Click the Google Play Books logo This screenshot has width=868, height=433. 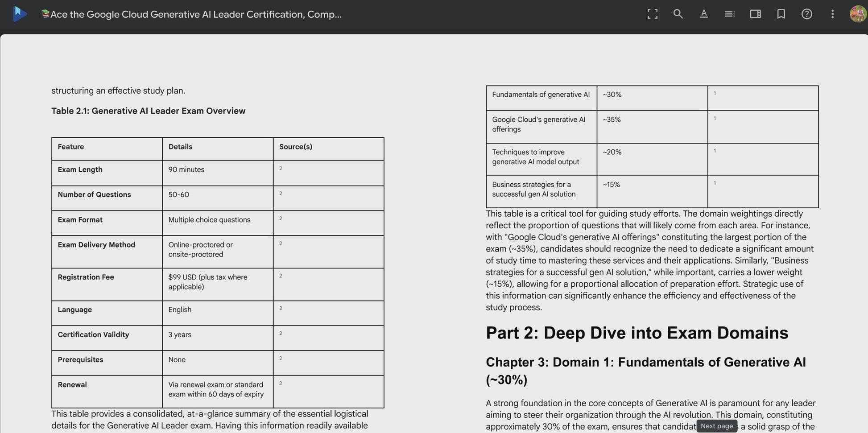[19, 14]
